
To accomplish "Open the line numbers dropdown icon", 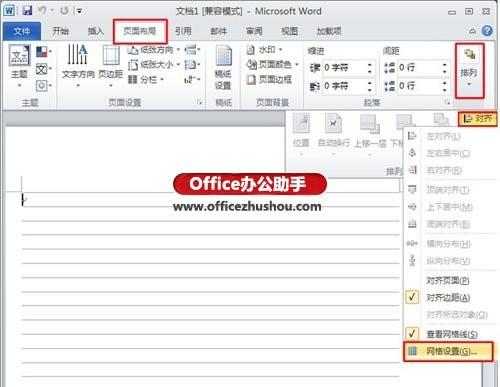I will (x=192, y=64).
